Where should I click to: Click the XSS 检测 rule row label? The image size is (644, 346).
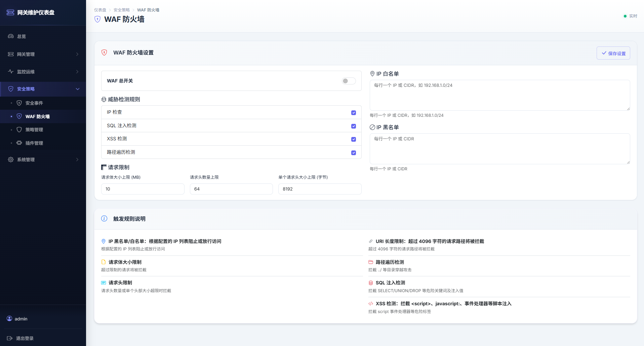tap(117, 139)
